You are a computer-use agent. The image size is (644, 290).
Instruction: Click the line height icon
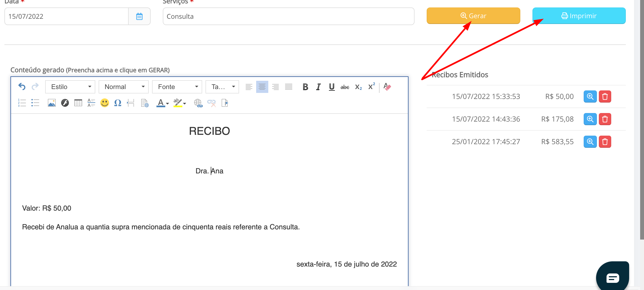tap(91, 103)
